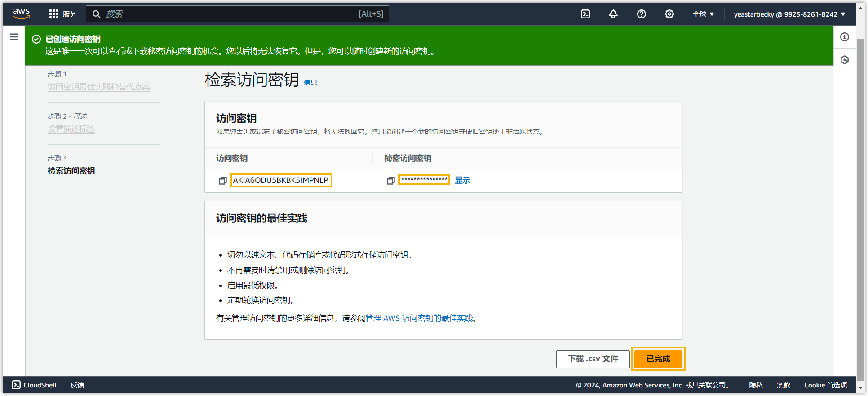868x396 pixels.
Task: Open the services grid menu
Action: (x=54, y=14)
